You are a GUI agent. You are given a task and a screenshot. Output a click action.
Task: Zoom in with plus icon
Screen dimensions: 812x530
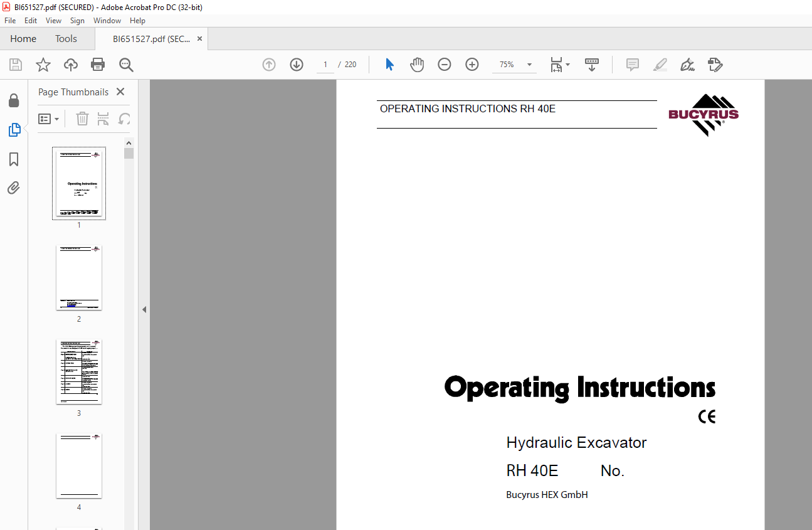pyautogui.click(x=472, y=65)
